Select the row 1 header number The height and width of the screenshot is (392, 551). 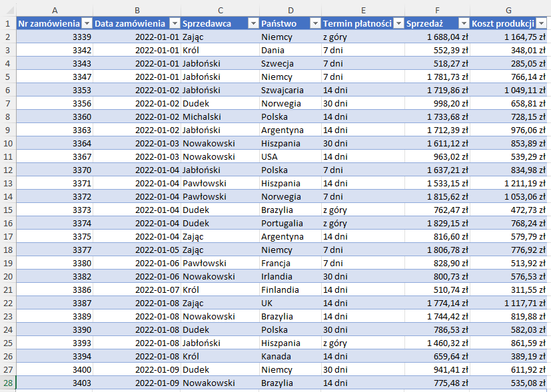click(x=7, y=23)
